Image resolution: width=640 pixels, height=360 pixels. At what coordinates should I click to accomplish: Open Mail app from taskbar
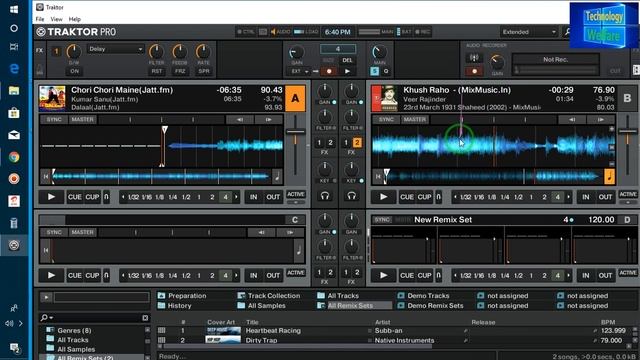point(14,135)
